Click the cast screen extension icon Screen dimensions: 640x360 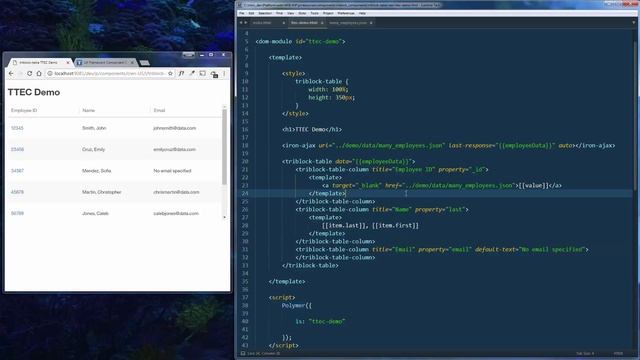pyautogui.click(x=203, y=73)
